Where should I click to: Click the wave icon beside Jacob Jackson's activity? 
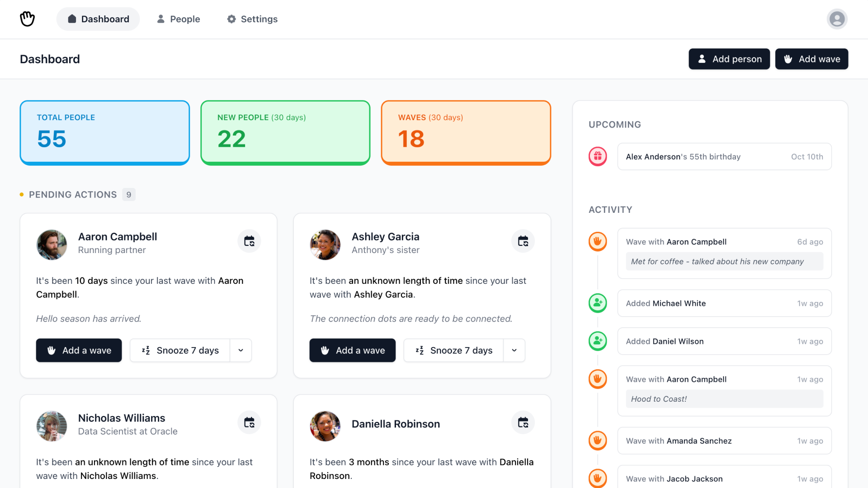point(598,478)
